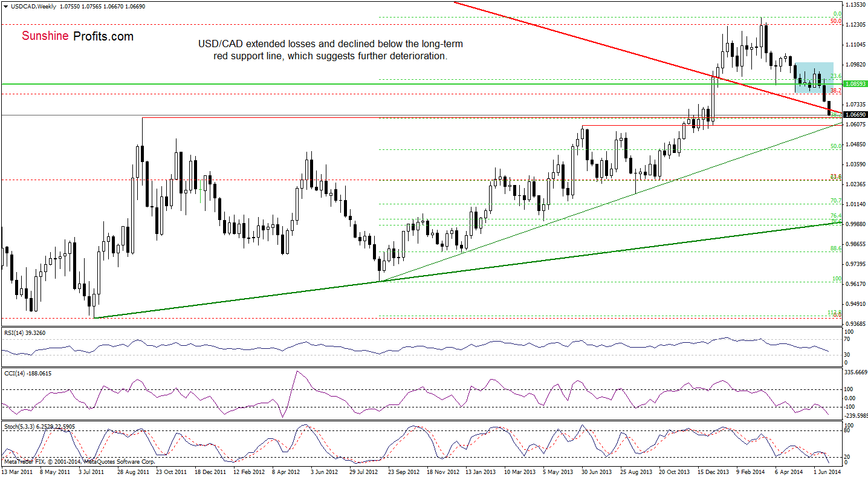
Task: Click the -239.5985 CCI scale value
Action: (857, 415)
